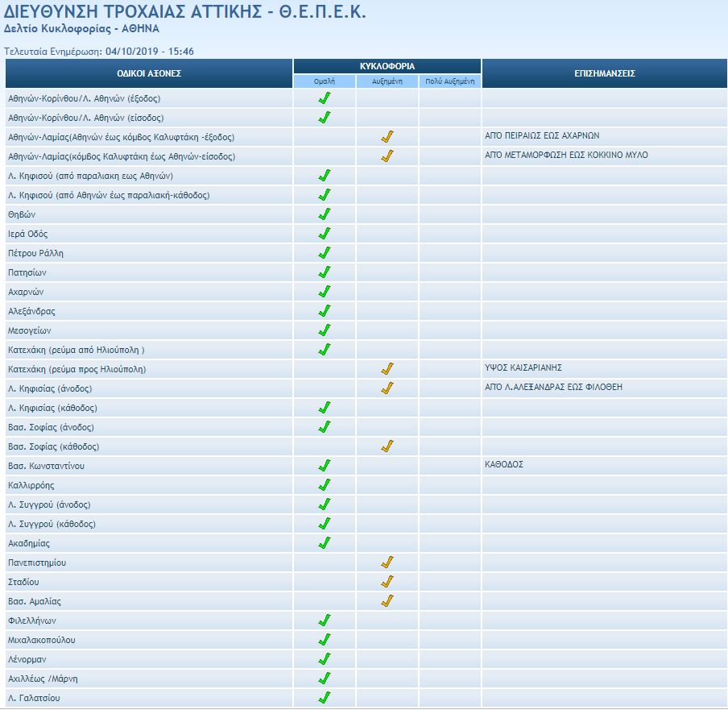Click the green checkmark for Ιερά Οδός
728x714 pixels.
point(325,234)
